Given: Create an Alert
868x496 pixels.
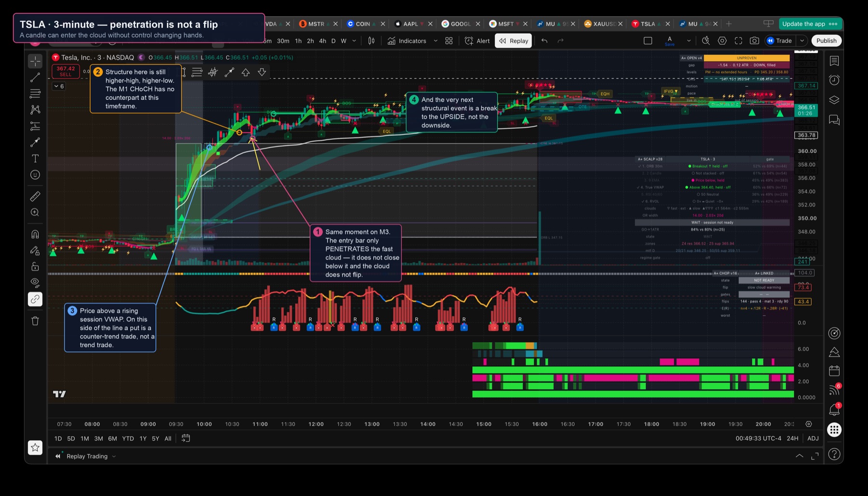Looking at the screenshot, I should click(477, 41).
